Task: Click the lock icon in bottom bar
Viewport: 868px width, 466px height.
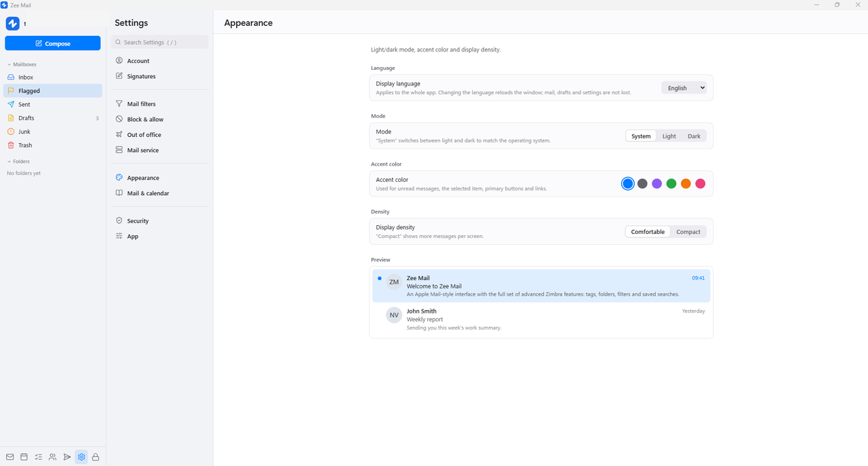Action: (x=96, y=457)
